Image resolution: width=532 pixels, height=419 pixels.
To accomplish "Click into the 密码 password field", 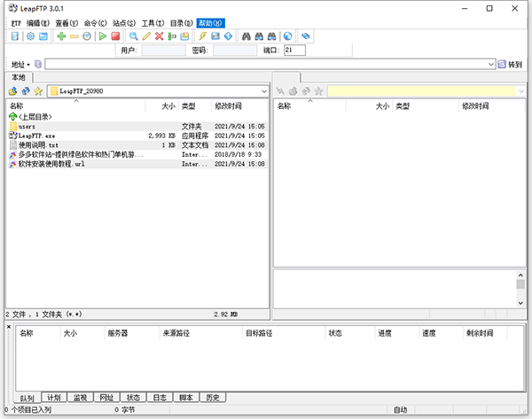I will (235, 50).
